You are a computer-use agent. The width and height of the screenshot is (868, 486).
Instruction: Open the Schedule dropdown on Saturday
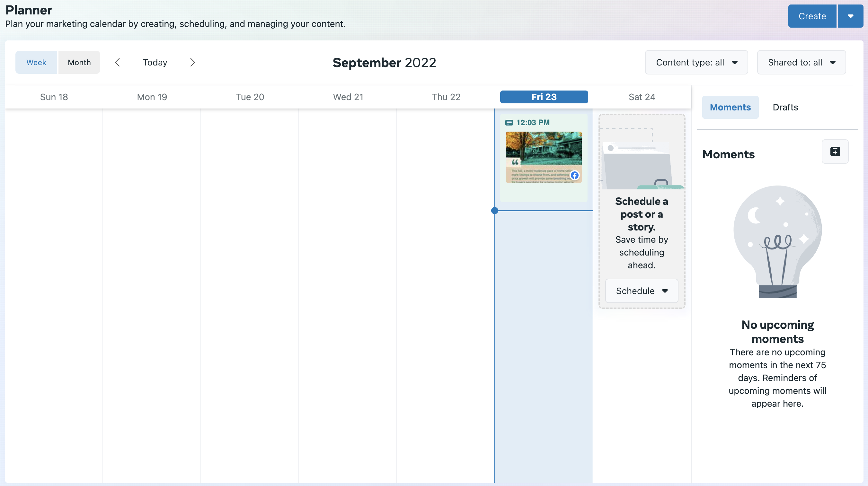tap(641, 291)
